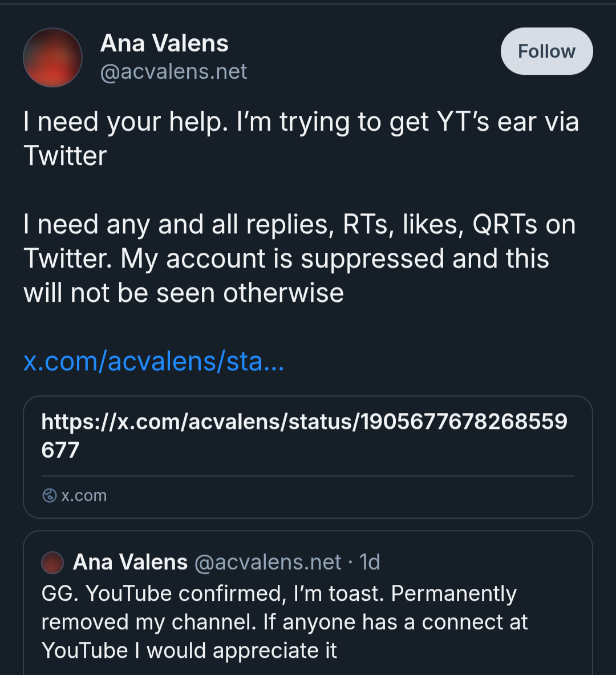Click "YouTube I would appreciate it" line

(189, 651)
